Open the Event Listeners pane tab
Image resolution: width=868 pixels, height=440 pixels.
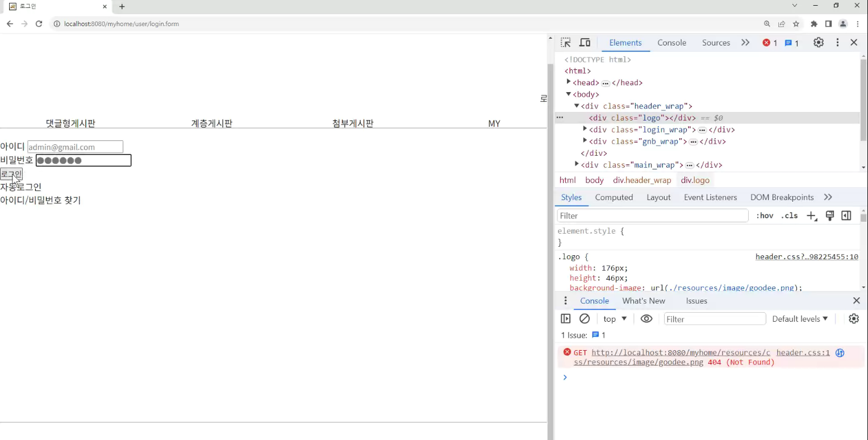[x=710, y=197]
